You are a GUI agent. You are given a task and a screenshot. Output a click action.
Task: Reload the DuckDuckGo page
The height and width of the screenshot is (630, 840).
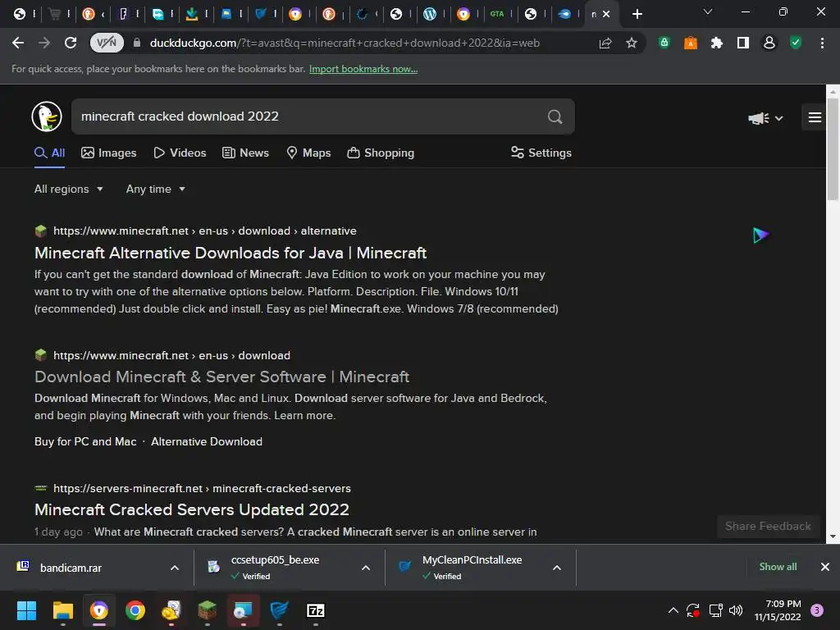click(x=71, y=43)
